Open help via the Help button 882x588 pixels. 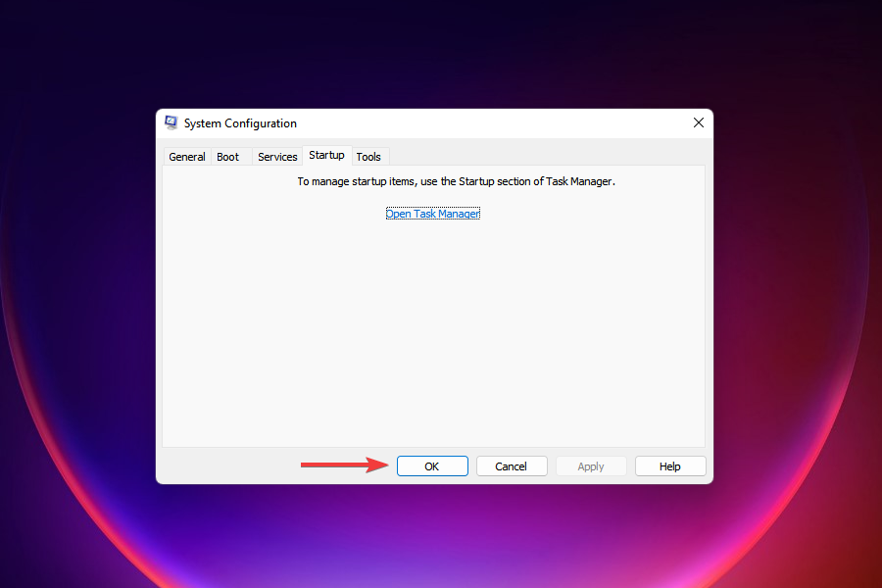[669, 465]
